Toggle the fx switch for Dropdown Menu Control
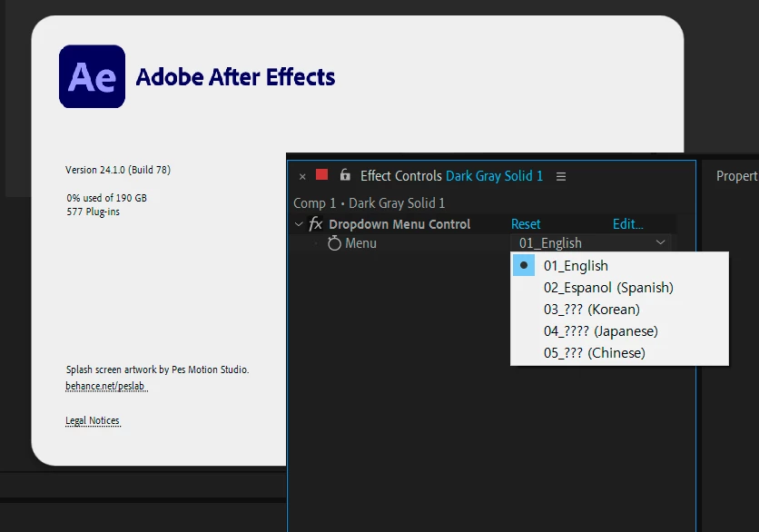Viewport: 759px width, 532px height. tap(316, 224)
